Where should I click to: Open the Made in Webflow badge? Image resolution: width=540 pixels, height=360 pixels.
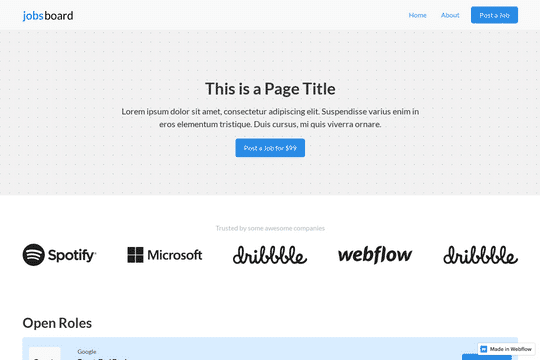click(x=506, y=349)
